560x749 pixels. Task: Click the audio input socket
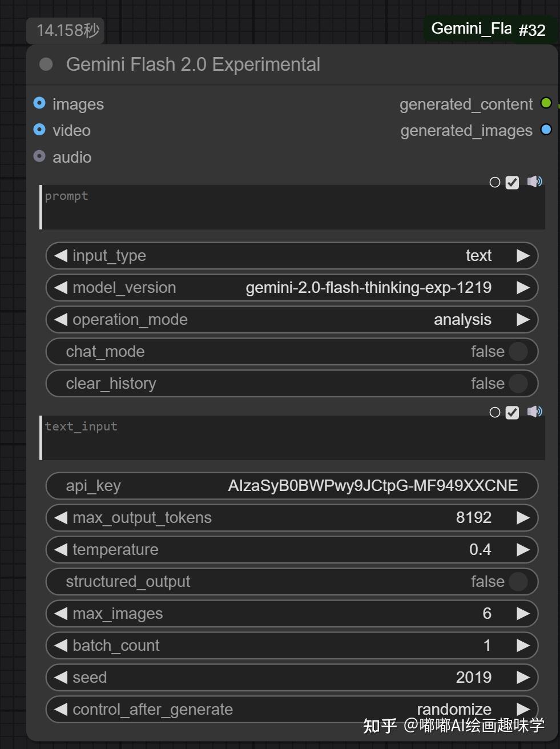coord(39,156)
